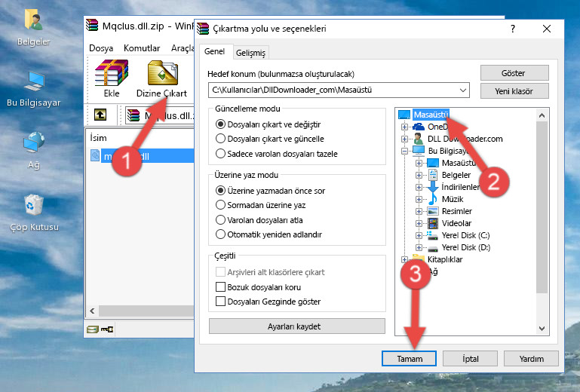Select the Yerel Disk (C:) drive icon
Screen dimensions: 580x392
[x=432, y=235]
